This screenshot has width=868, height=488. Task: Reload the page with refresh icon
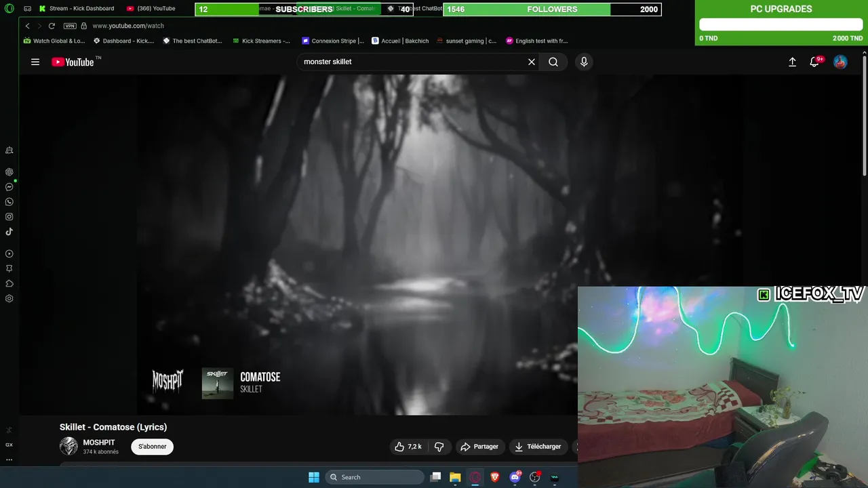(x=52, y=26)
